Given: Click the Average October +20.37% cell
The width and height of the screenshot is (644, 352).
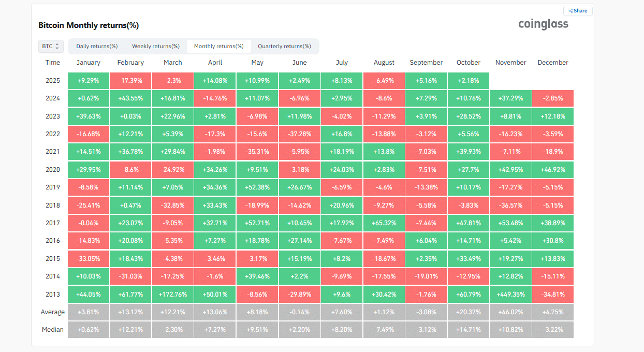Looking at the screenshot, I should [x=469, y=312].
